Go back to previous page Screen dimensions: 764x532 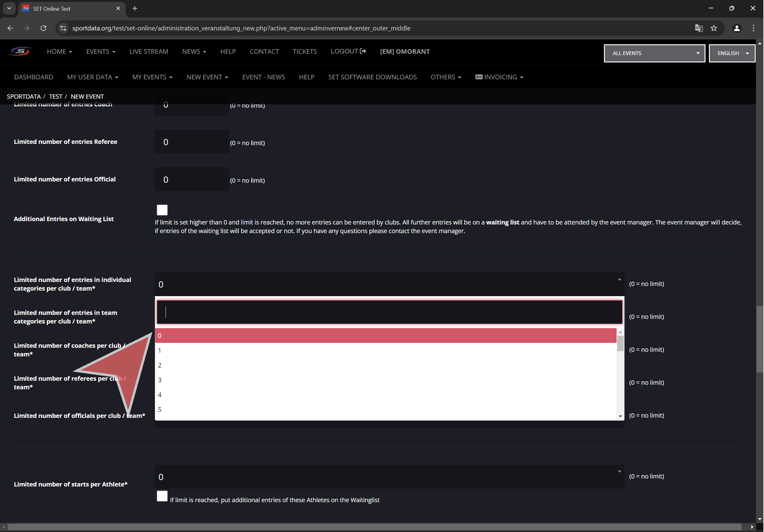10,28
